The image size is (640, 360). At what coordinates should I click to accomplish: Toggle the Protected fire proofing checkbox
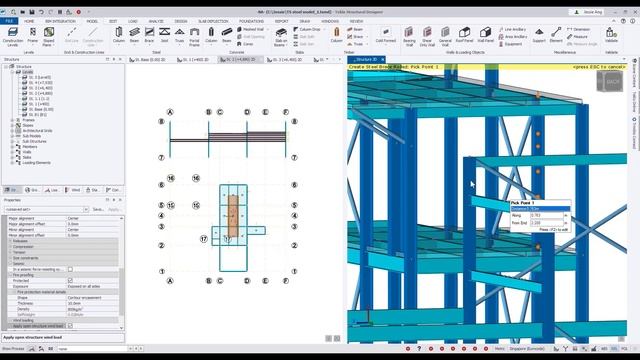coord(70,280)
